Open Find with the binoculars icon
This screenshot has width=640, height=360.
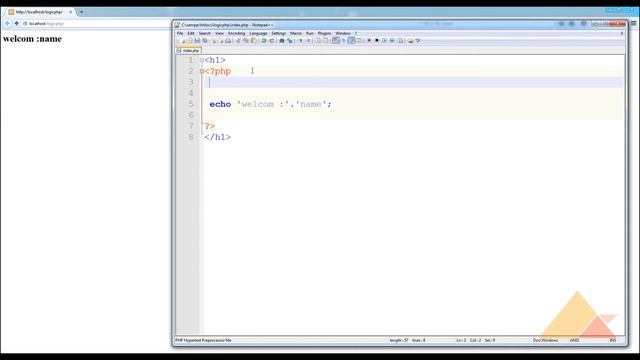282,41
